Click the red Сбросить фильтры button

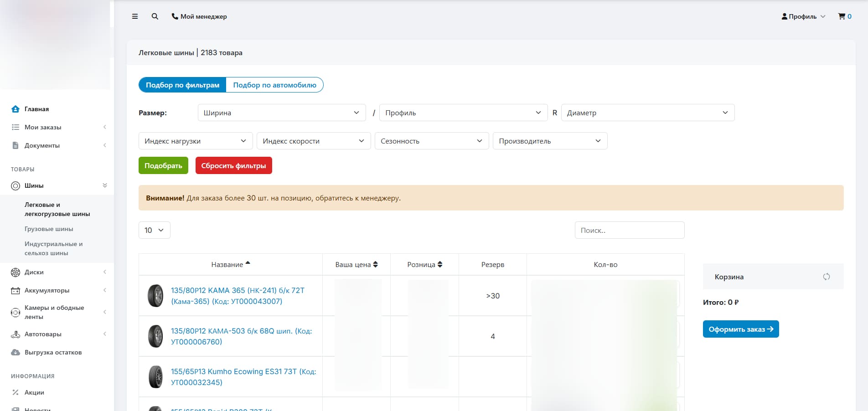[x=234, y=165]
